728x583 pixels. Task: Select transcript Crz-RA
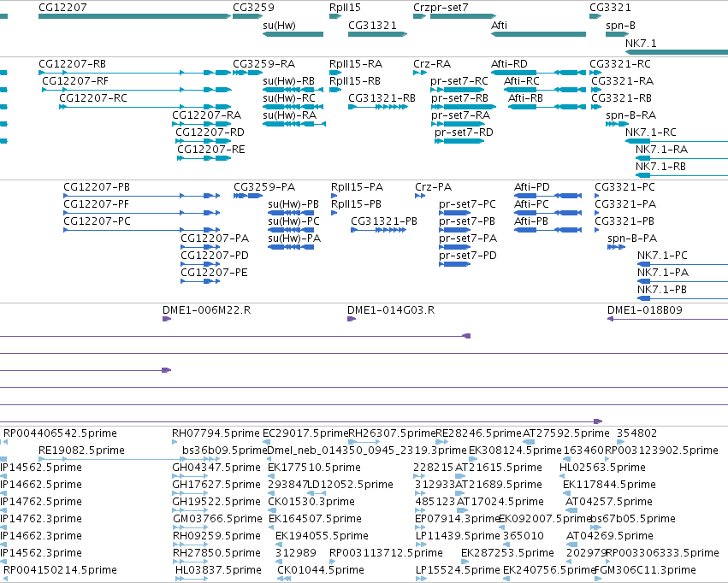coord(432,64)
